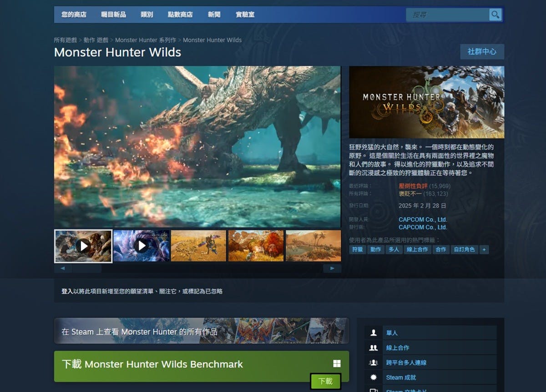
Task: Open the Monster Hunter franchise banner
Action: click(x=202, y=331)
